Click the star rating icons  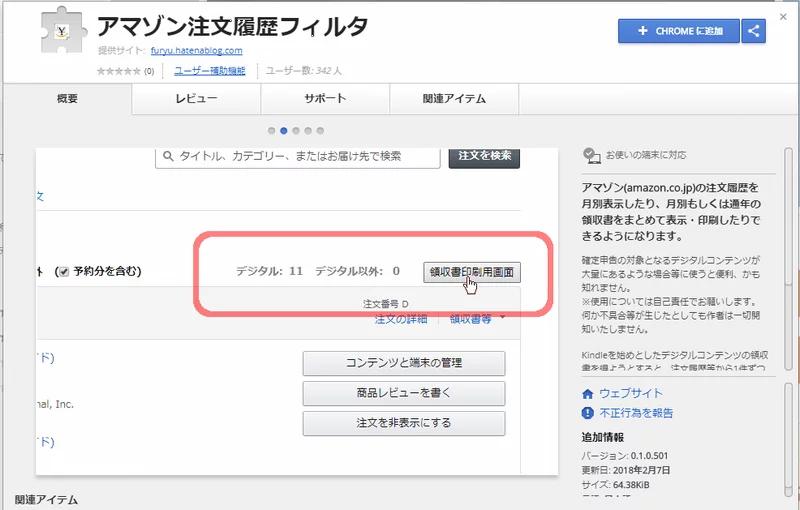coord(119,71)
